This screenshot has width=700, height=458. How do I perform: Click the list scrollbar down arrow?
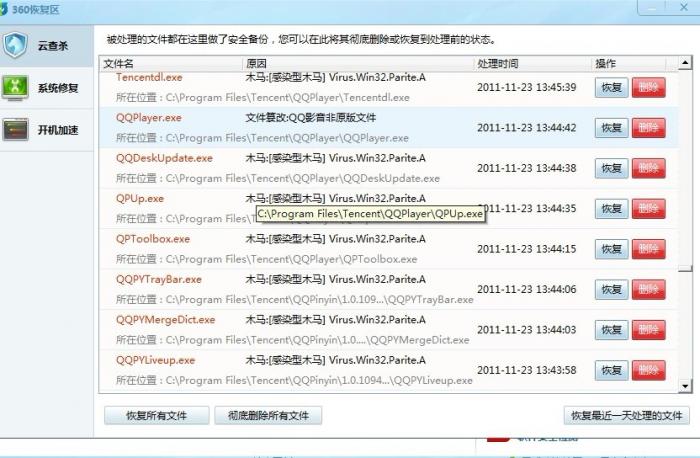click(685, 386)
